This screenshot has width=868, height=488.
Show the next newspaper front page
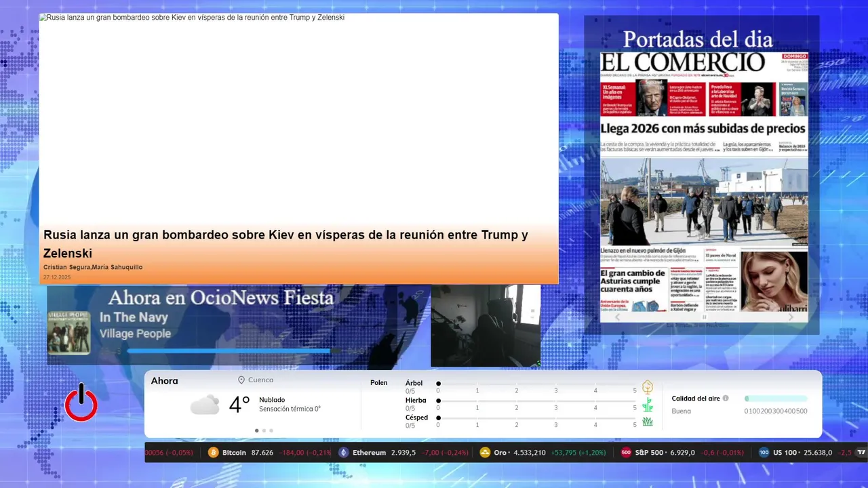tap(791, 317)
